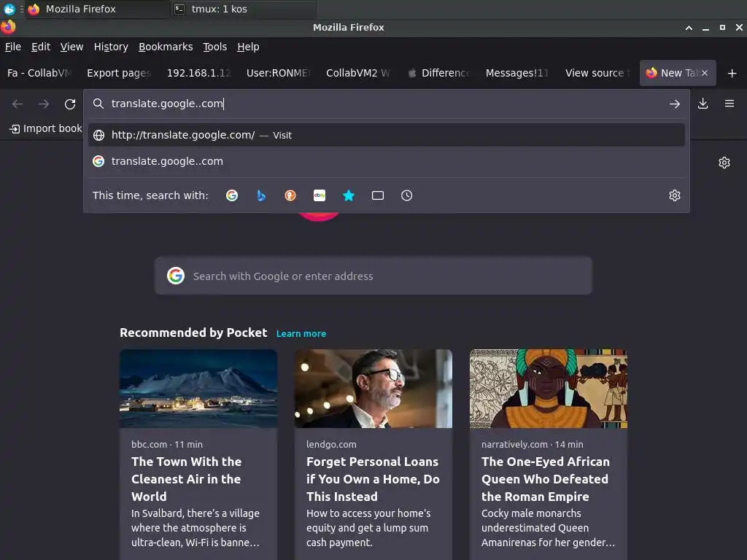Switch to the Messages!11 tab
Viewport: 747px width, 560px height.
[x=517, y=73]
